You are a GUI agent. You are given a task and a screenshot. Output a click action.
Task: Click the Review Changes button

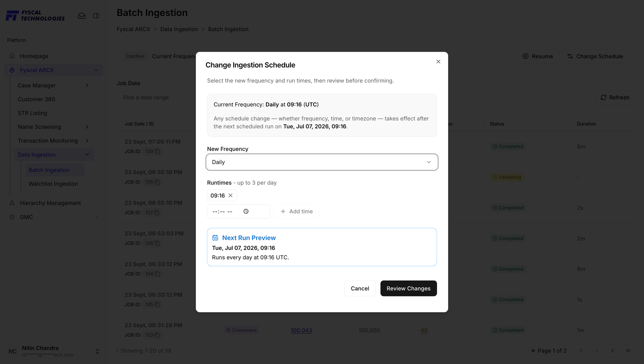pos(408,289)
